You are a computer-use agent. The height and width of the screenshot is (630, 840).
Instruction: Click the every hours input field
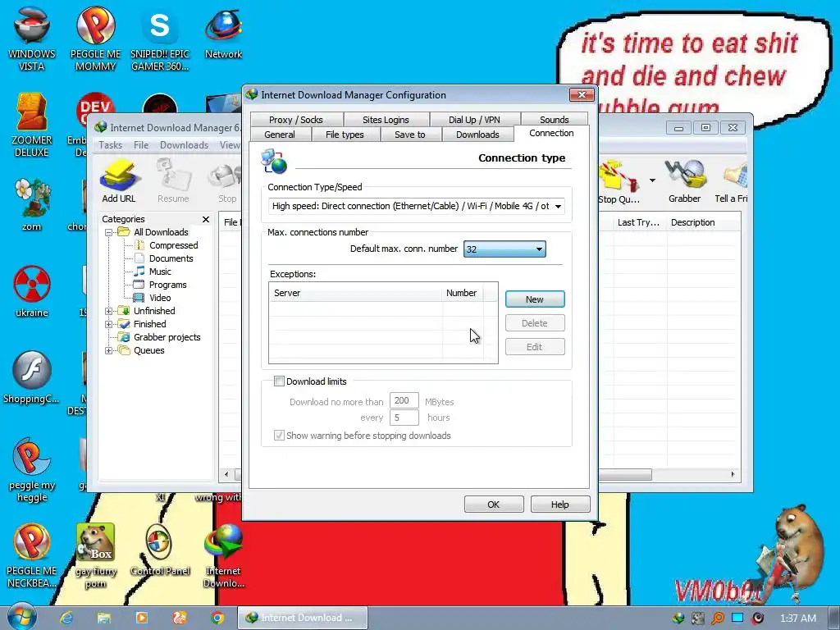(x=404, y=418)
